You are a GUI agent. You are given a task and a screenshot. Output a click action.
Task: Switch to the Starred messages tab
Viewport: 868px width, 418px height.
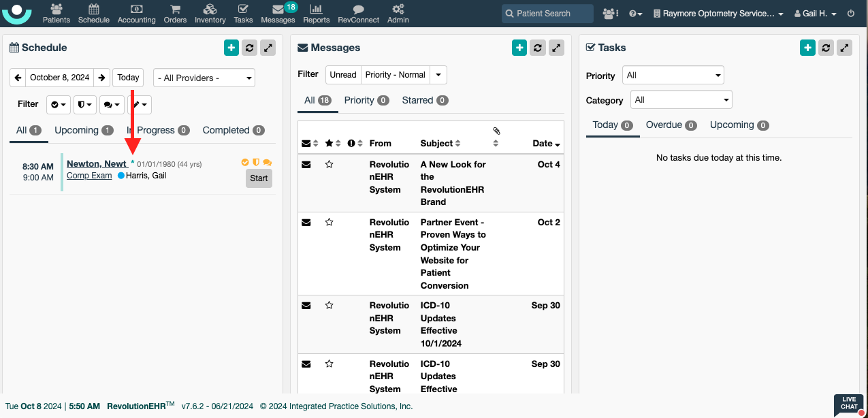(x=424, y=100)
